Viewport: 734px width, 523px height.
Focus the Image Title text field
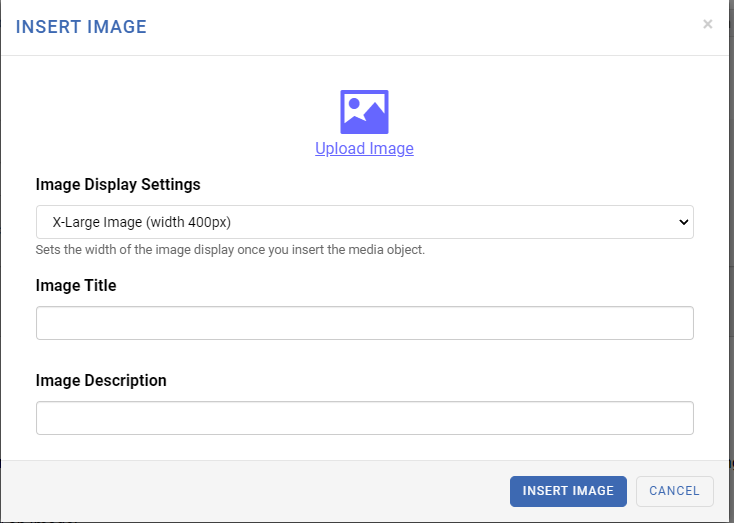365,323
